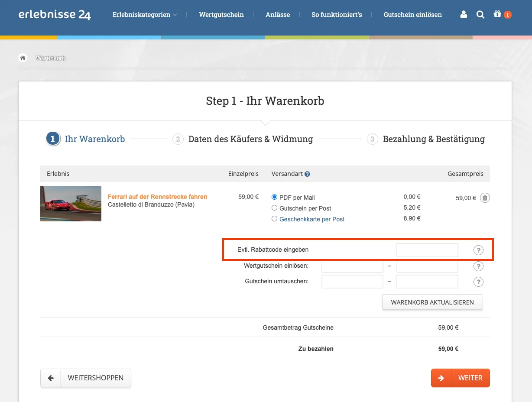
Task: Open the user account icon
Action: pos(463,14)
